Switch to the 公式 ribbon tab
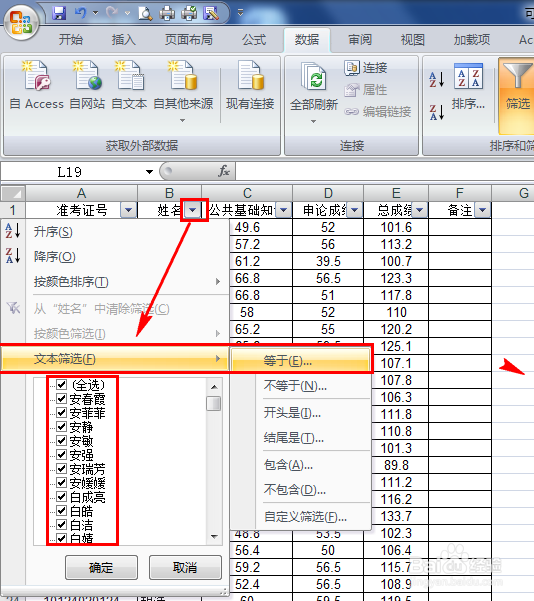 pos(254,39)
